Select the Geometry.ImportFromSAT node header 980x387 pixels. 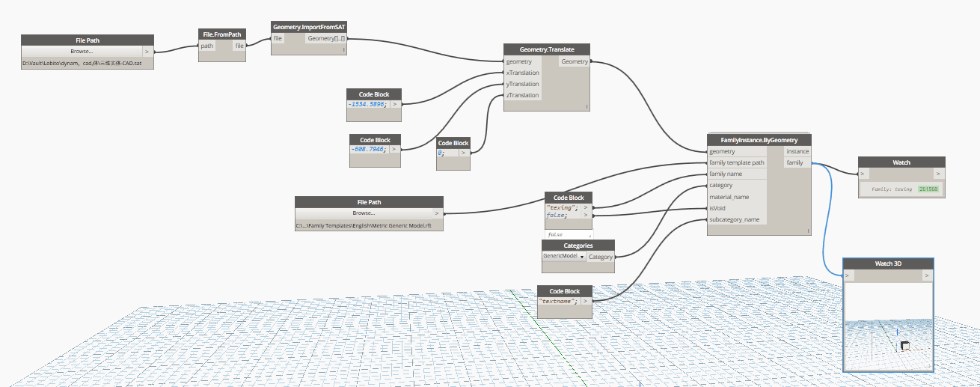(309, 26)
